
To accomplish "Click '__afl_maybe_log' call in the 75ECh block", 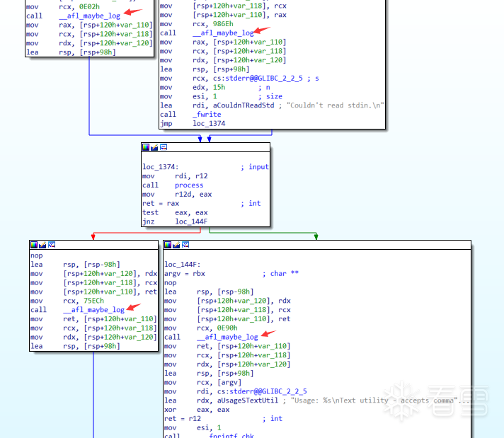I will (x=93, y=310).
